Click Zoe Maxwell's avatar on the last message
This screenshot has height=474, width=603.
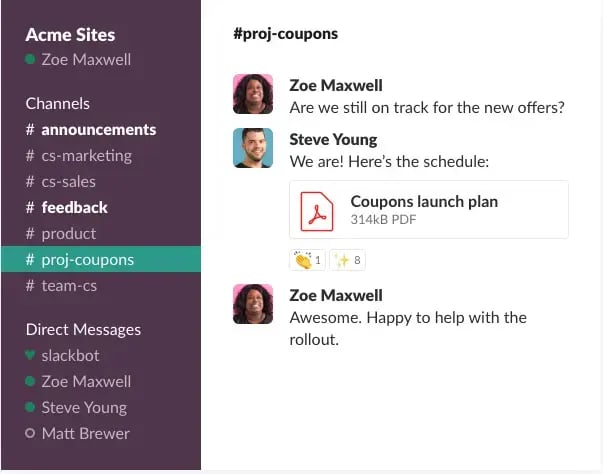[253, 304]
